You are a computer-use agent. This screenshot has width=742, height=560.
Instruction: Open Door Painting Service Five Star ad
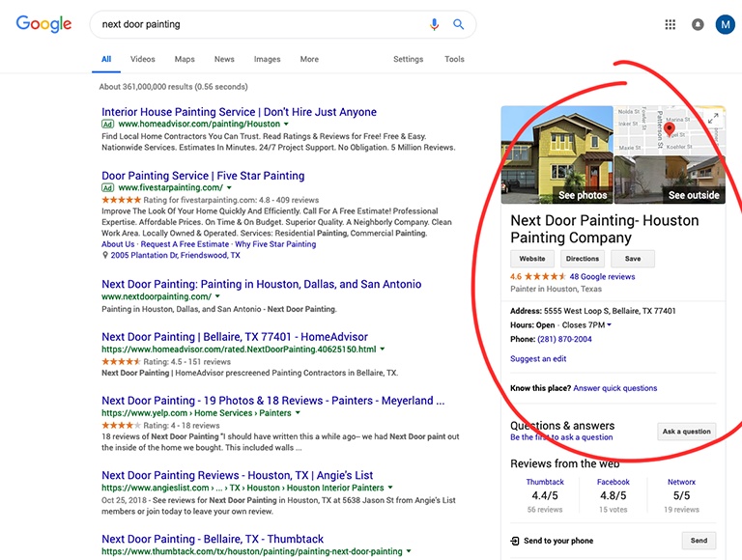coord(203,176)
